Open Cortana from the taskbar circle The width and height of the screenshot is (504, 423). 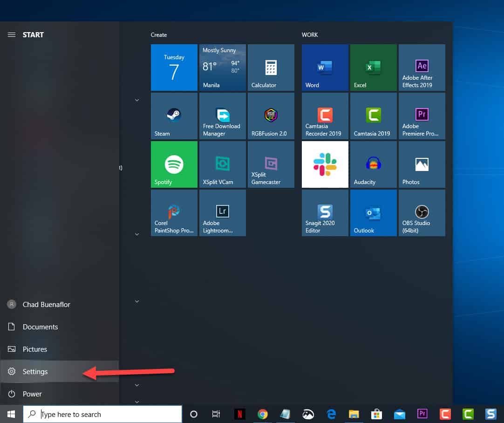(x=193, y=414)
